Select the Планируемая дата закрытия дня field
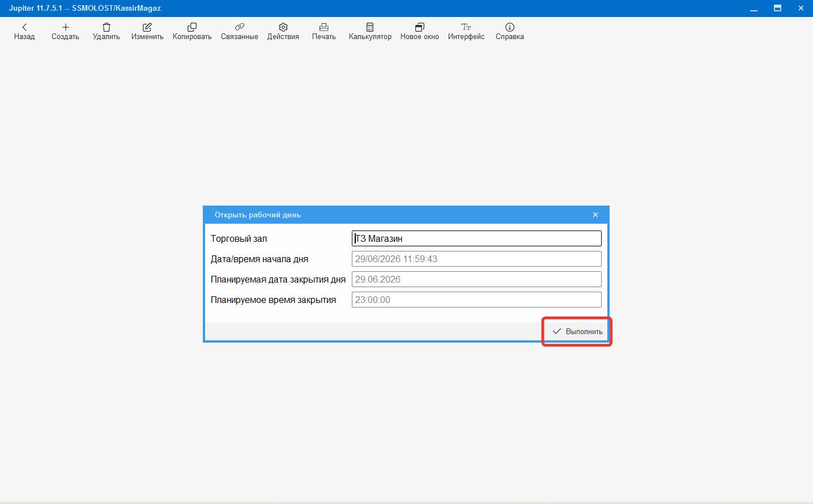813x504 pixels. tap(476, 279)
